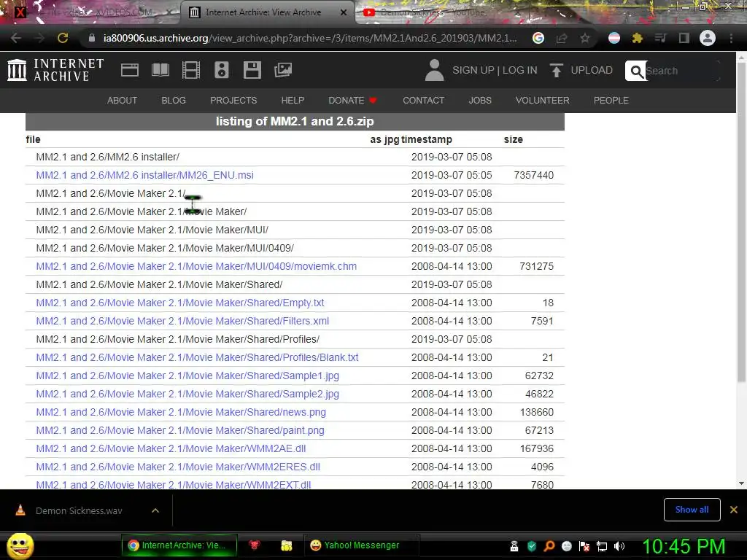The height and width of the screenshot is (560, 747).
Task: Open the Extensions puzzle icon
Action: 638,38
